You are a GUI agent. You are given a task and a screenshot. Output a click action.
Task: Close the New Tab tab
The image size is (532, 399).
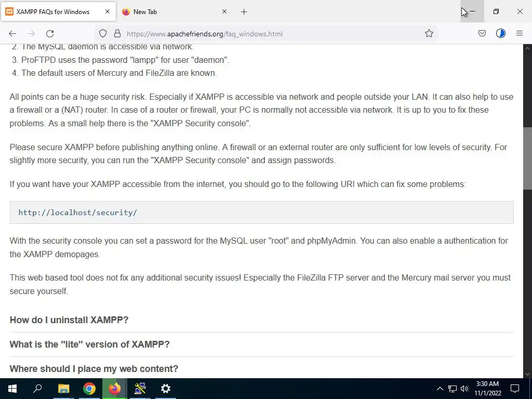224,11
